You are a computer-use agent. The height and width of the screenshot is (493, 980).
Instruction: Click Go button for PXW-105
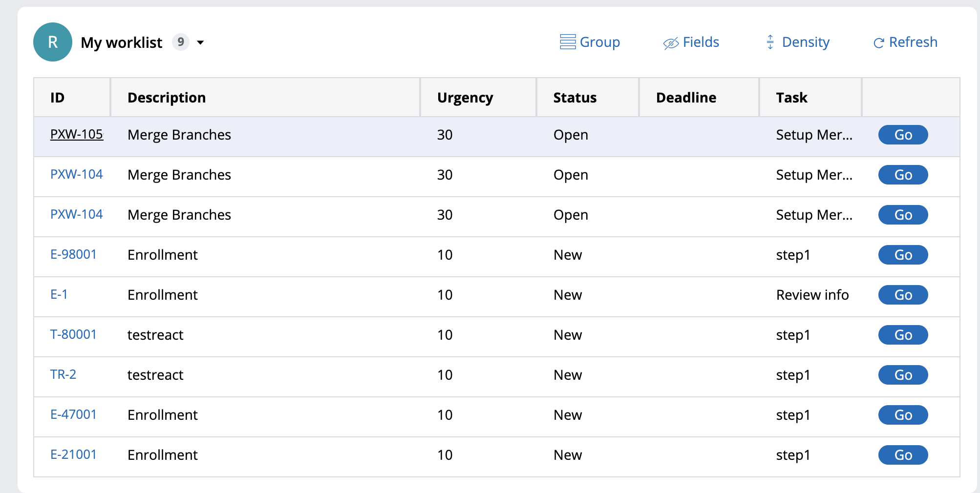[903, 135]
